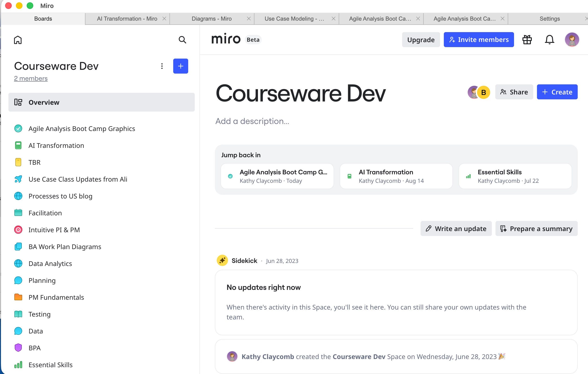Click the Data Analytics globe icon
Screen dimensions: 588x374
pos(18,264)
